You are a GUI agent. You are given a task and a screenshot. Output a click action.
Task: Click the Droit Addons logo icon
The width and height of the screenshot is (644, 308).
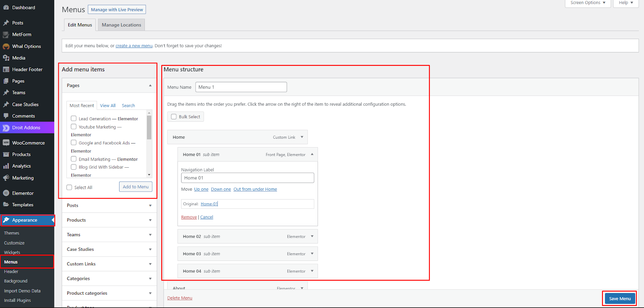point(6,128)
